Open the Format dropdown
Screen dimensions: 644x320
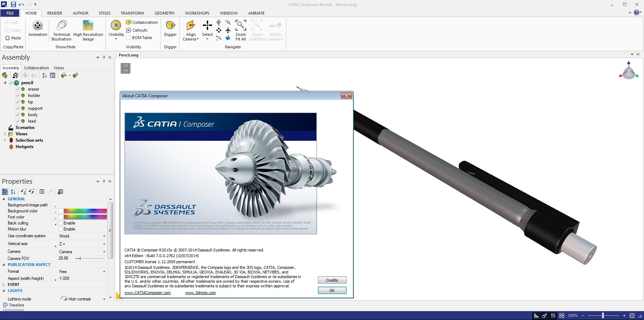(x=104, y=272)
